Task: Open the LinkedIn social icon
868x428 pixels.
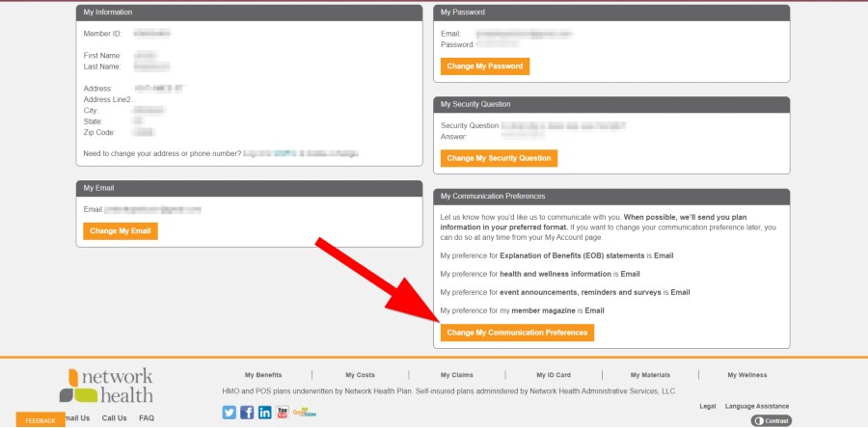Action: point(264,413)
